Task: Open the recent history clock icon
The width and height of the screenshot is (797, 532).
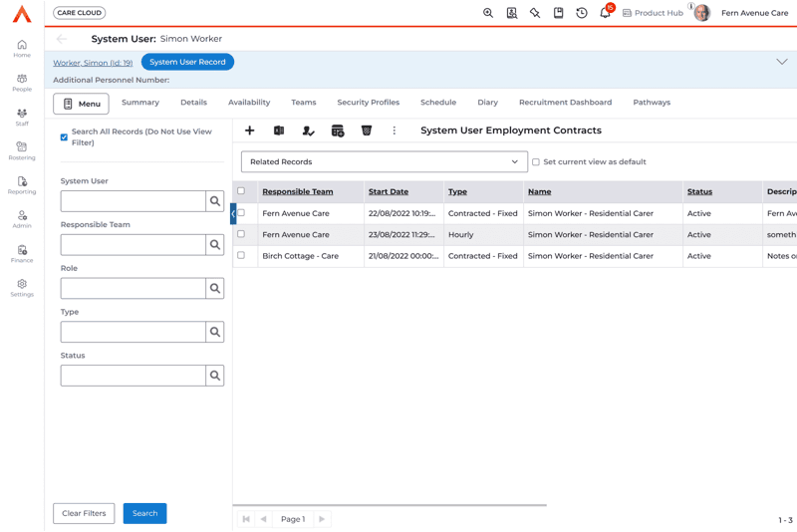Action: [x=582, y=13]
